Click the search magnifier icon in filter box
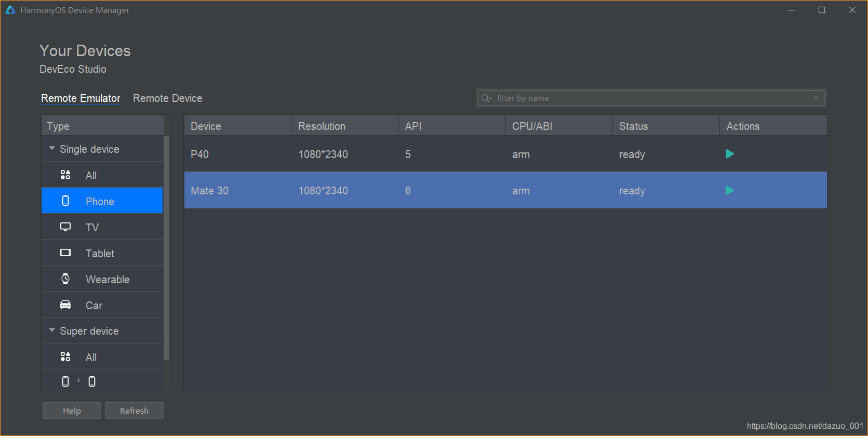The image size is (868, 436). (486, 98)
